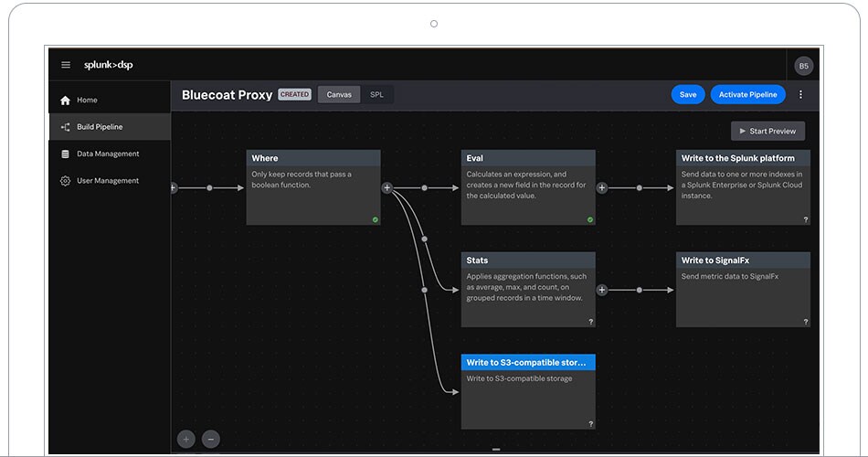Viewport: 868px width, 457px height.
Task: Click the Data Management database icon
Action: [65, 154]
